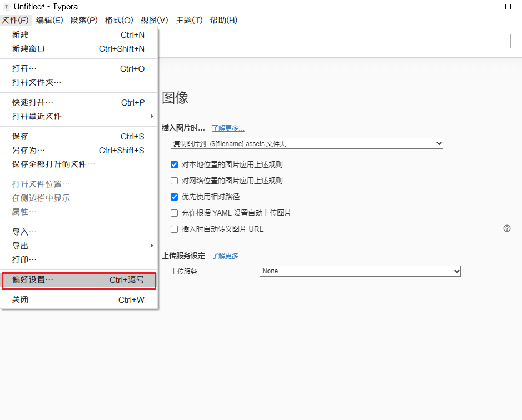Minimize the Typora window
The image size is (522, 420).
tap(484, 7)
